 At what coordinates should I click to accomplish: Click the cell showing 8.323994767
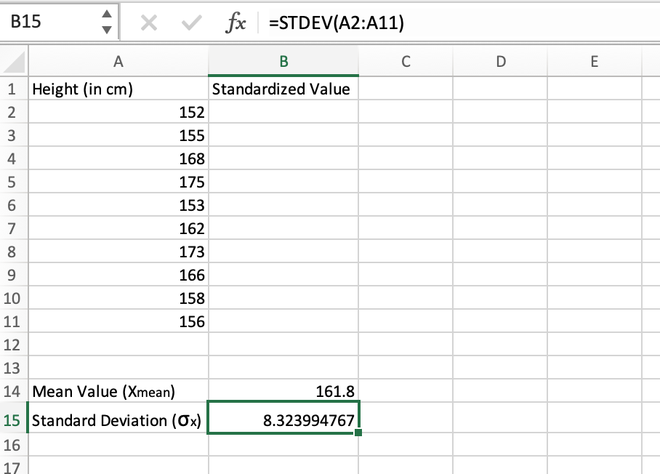(x=284, y=417)
